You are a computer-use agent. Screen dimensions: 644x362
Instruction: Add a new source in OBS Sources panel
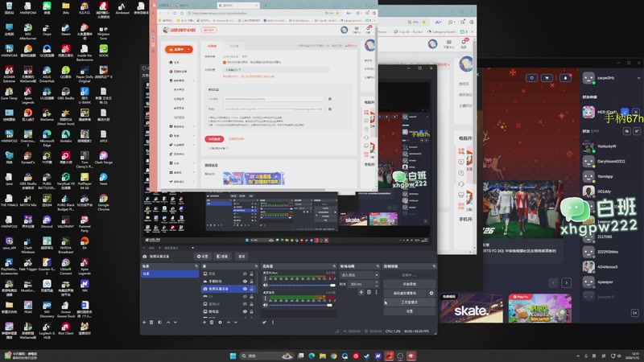pos(204,323)
